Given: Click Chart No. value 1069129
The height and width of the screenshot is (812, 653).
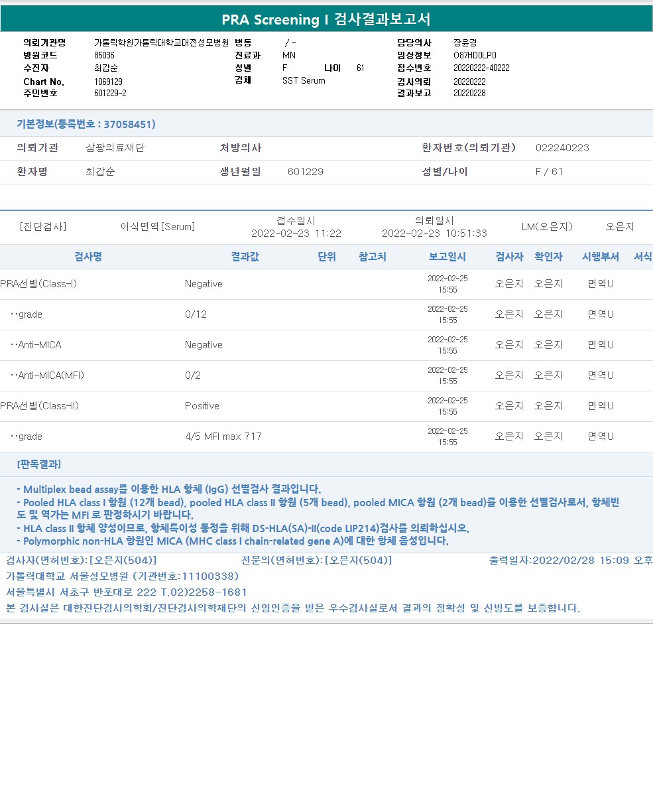Looking at the screenshot, I should point(108,82).
